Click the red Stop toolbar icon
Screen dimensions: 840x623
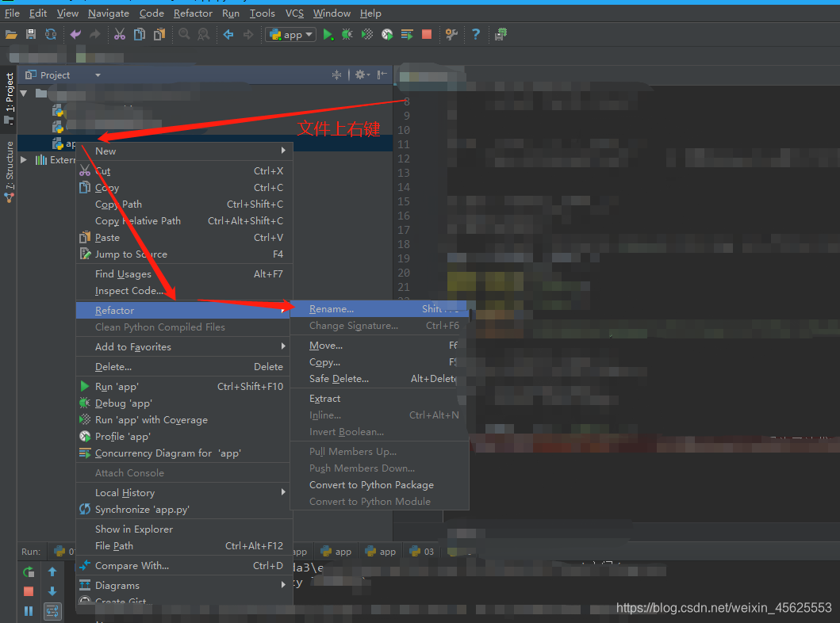click(427, 35)
